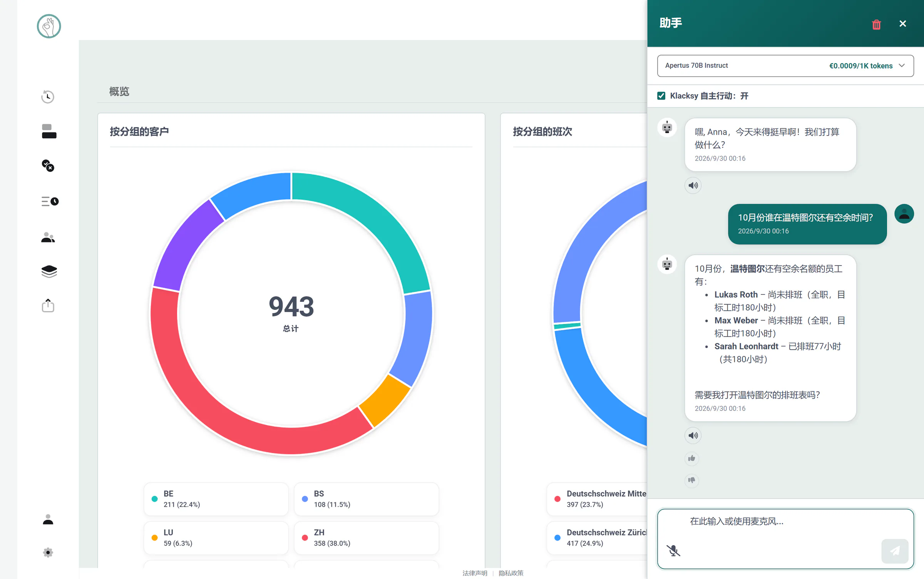The width and height of the screenshot is (924, 579).
Task: Select the Deutschschweiz Mitte legend card
Action: point(597,499)
